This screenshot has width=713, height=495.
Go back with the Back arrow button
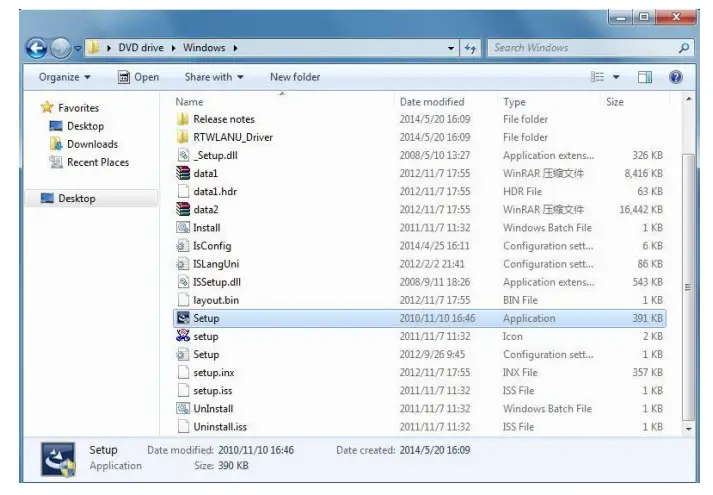(x=36, y=48)
